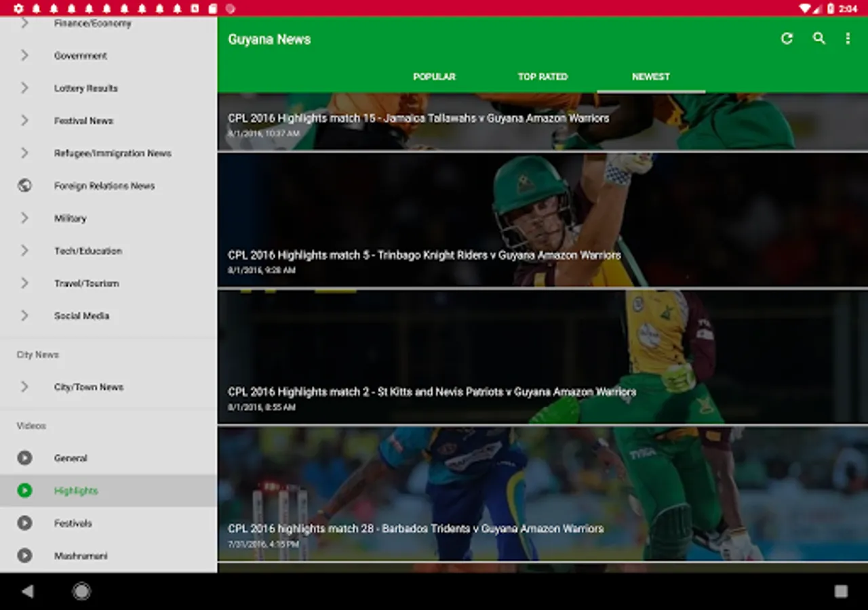868x610 pixels.
Task: Click the "7/31/2016, 4:15 PM" timestamp
Action: (264, 544)
